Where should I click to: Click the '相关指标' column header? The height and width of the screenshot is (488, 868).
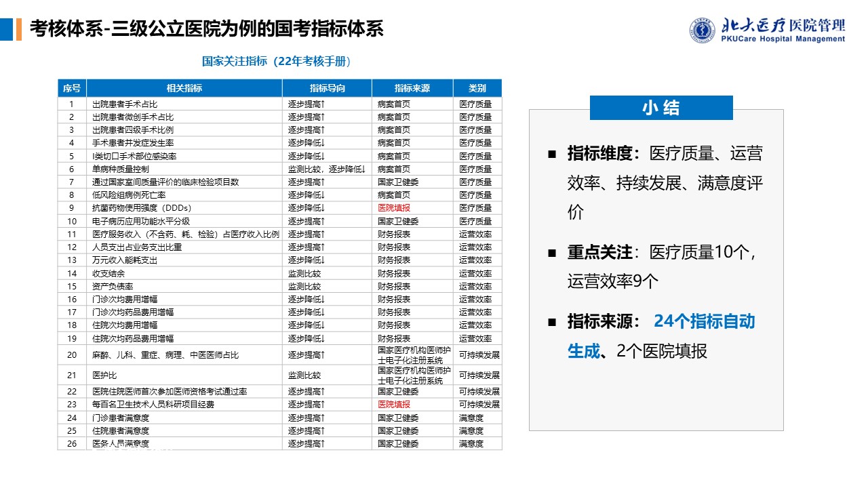[184, 88]
